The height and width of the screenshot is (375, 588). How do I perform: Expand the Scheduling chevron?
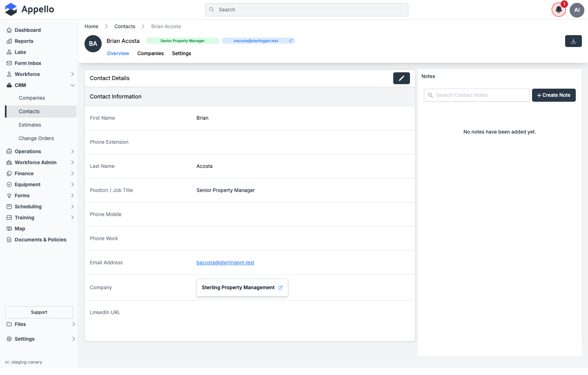tap(72, 207)
